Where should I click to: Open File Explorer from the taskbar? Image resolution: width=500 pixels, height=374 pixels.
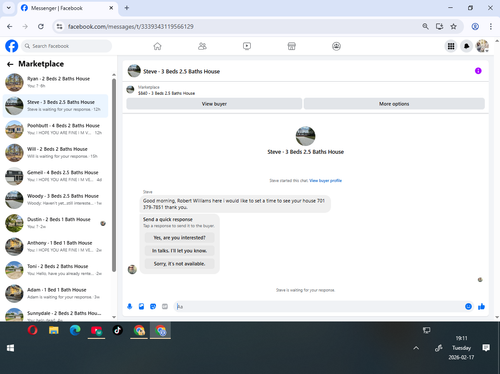(54, 330)
